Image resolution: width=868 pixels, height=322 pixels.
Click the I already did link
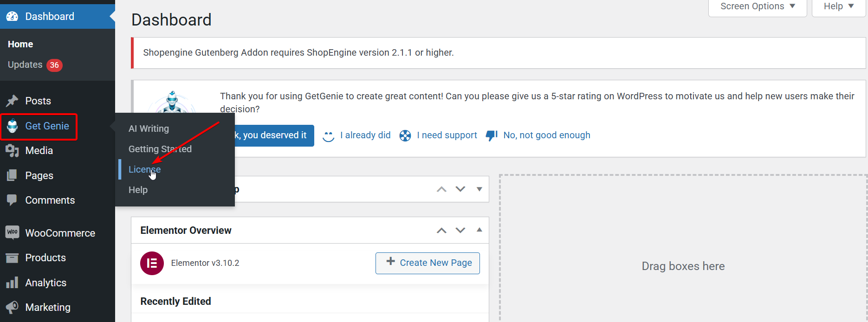(365, 135)
